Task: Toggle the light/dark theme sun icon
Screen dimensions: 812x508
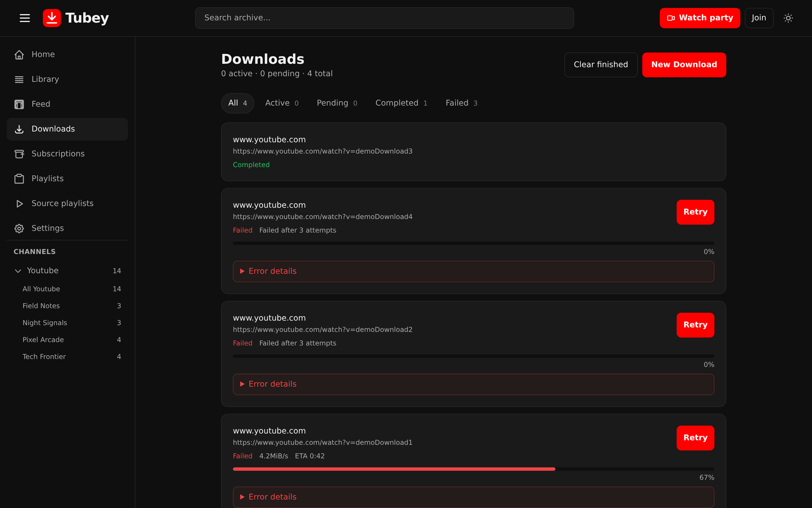Action: (788, 18)
